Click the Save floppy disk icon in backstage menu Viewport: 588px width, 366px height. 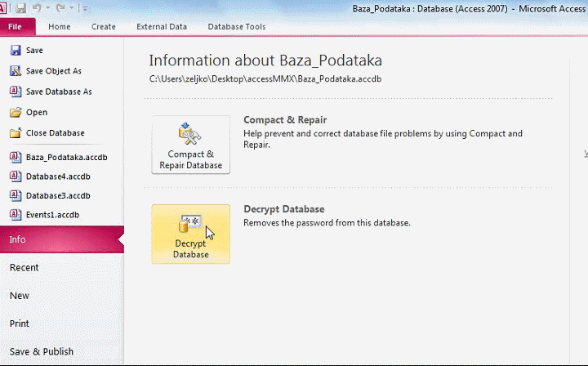[x=16, y=51]
